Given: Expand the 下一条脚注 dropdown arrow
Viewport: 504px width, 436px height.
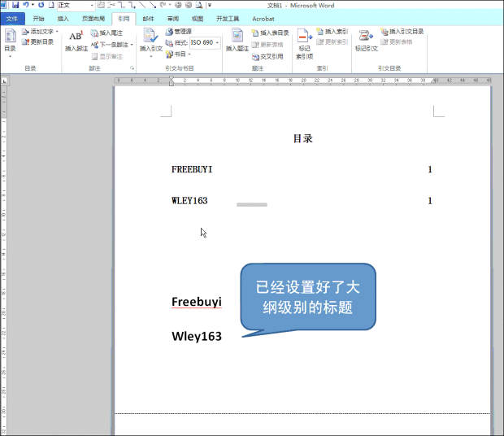Looking at the screenshot, I should pos(132,45).
